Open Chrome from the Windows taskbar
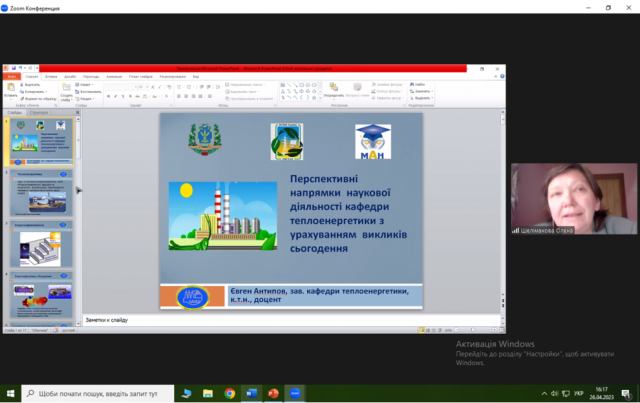 tap(230, 393)
